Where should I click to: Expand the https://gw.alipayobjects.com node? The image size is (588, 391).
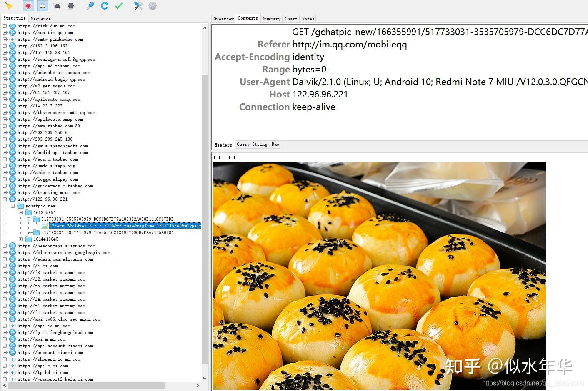(5, 146)
